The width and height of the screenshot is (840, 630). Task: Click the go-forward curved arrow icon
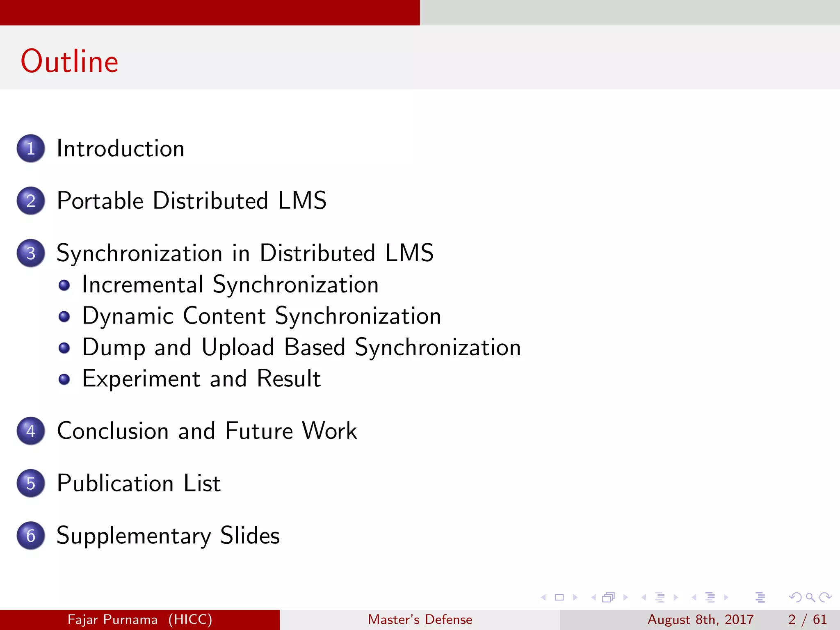[825, 598]
